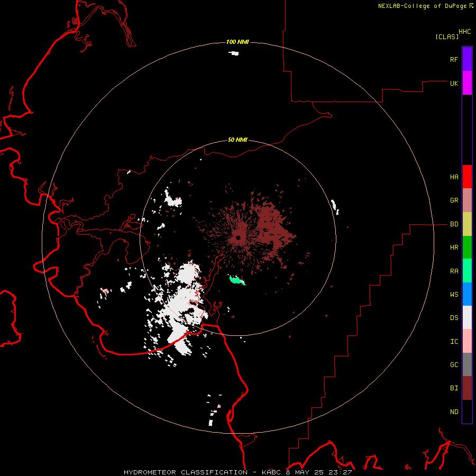Click the ND black legend swatch
476x476 pixels.
click(x=467, y=411)
